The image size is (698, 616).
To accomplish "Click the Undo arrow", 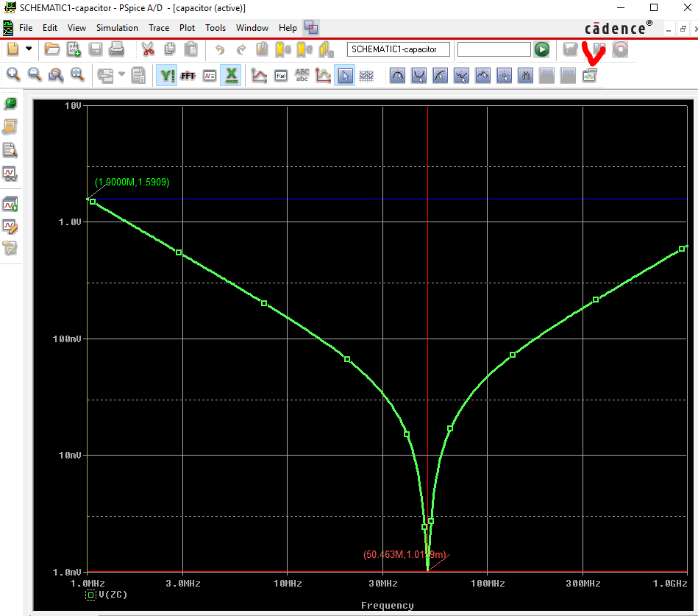I will point(219,49).
